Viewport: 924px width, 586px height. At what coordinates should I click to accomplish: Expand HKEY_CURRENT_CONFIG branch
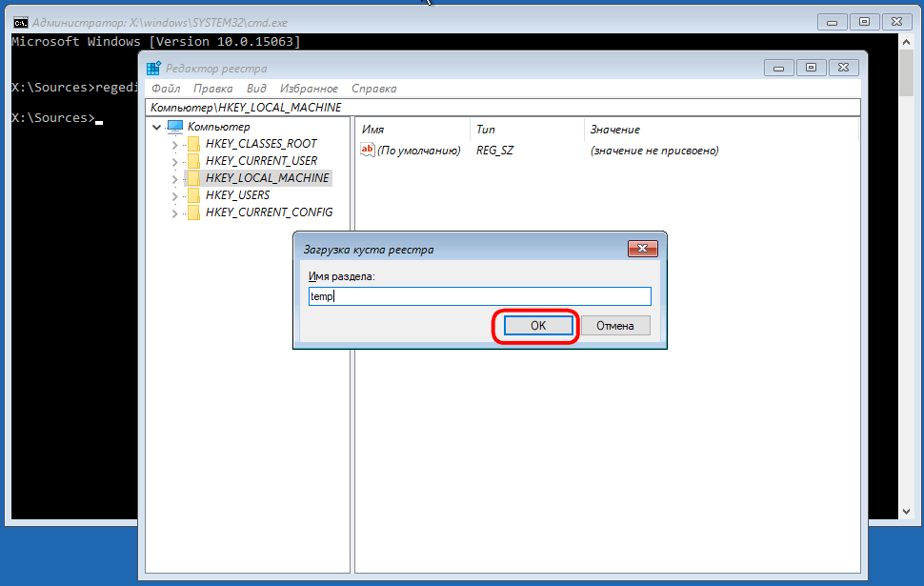point(174,212)
